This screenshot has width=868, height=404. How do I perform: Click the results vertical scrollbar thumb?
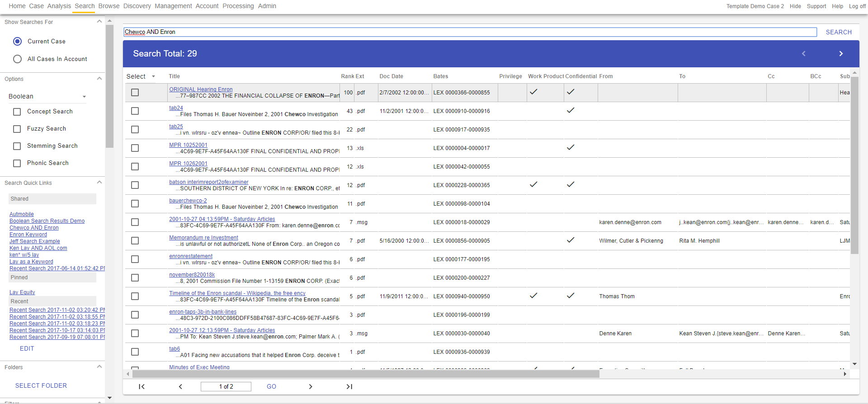[x=854, y=165]
